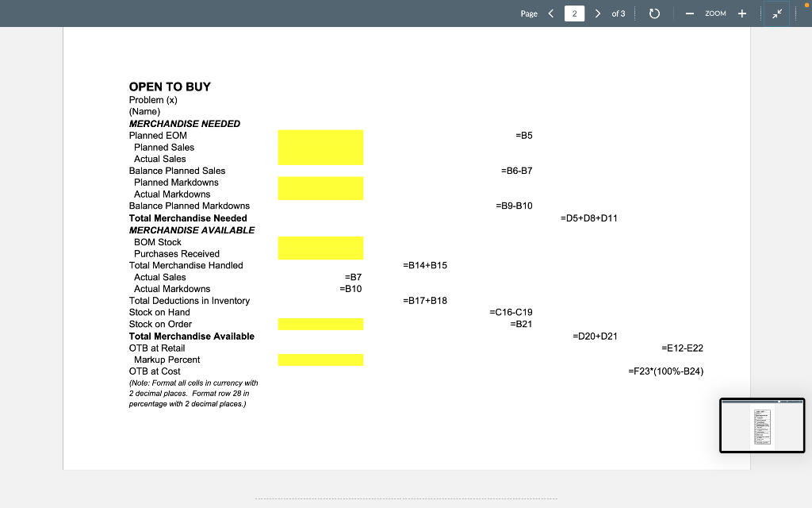Select the =B5 formula text
Viewport: 812px width, 508px height.
tap(524, 135)
